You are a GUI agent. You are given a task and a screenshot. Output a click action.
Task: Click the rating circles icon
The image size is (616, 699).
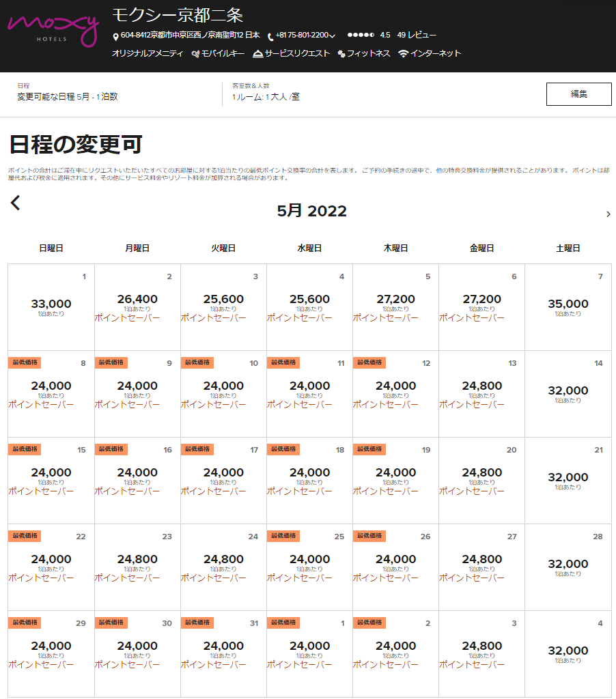361,35
